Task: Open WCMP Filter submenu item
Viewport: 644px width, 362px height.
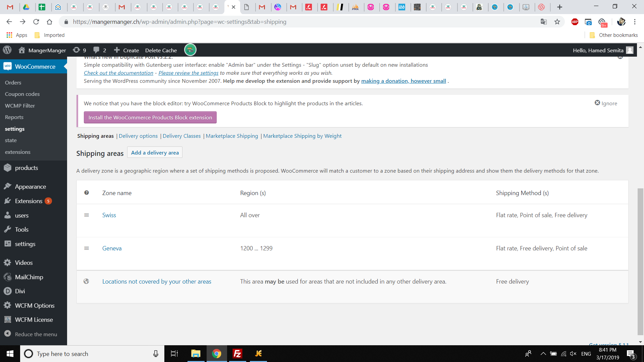Action: [x=20, y=106]
